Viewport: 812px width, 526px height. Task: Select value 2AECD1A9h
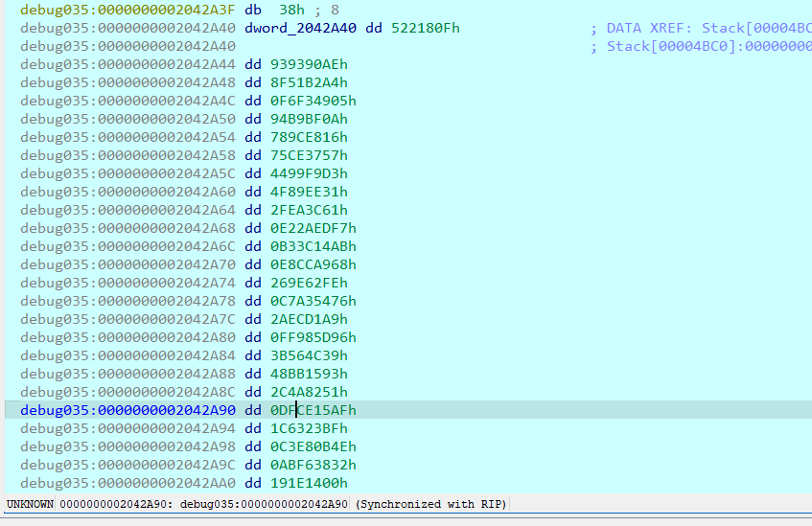pyautogui.click(x=309, y=319)
